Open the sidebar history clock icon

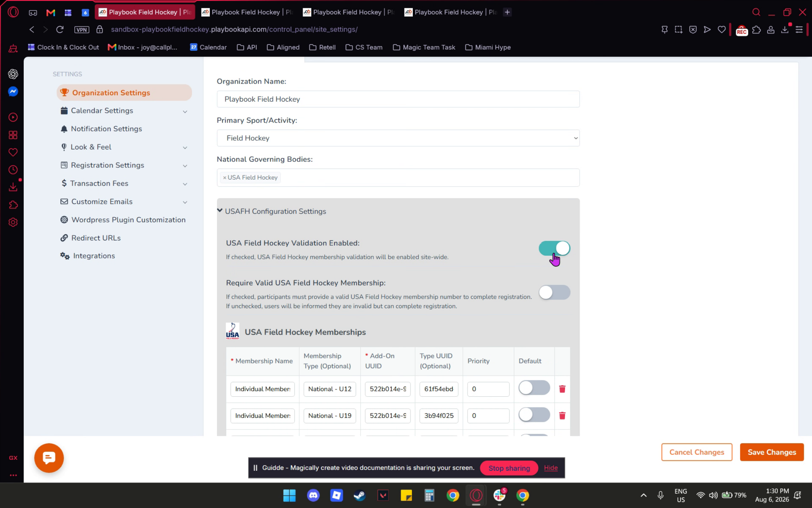[x=13, y=170]
